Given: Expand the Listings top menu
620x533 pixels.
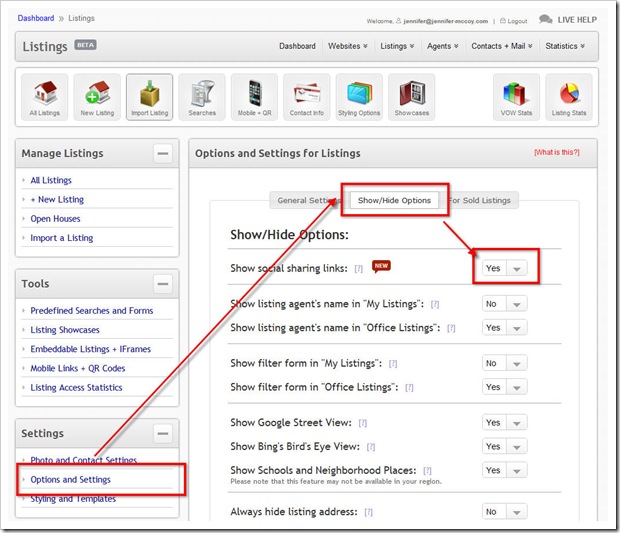Looking at the screenshot, I should [397, 46].
